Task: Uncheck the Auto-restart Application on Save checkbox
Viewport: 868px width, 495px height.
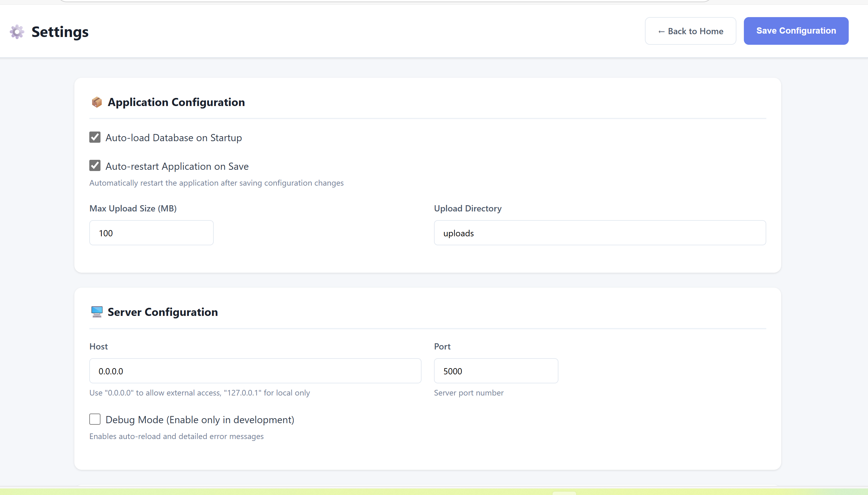Action: pos(95,166)
